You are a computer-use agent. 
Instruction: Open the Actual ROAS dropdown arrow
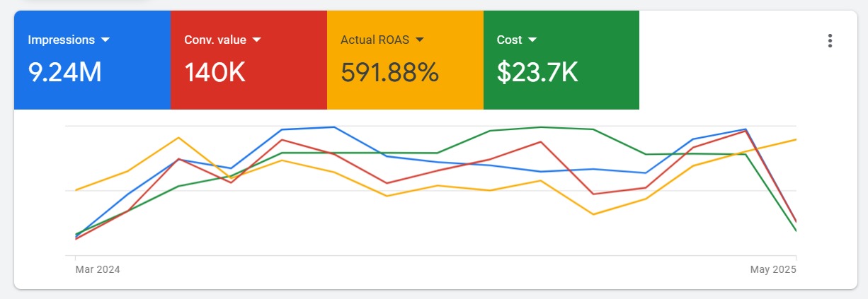[420, 40]
